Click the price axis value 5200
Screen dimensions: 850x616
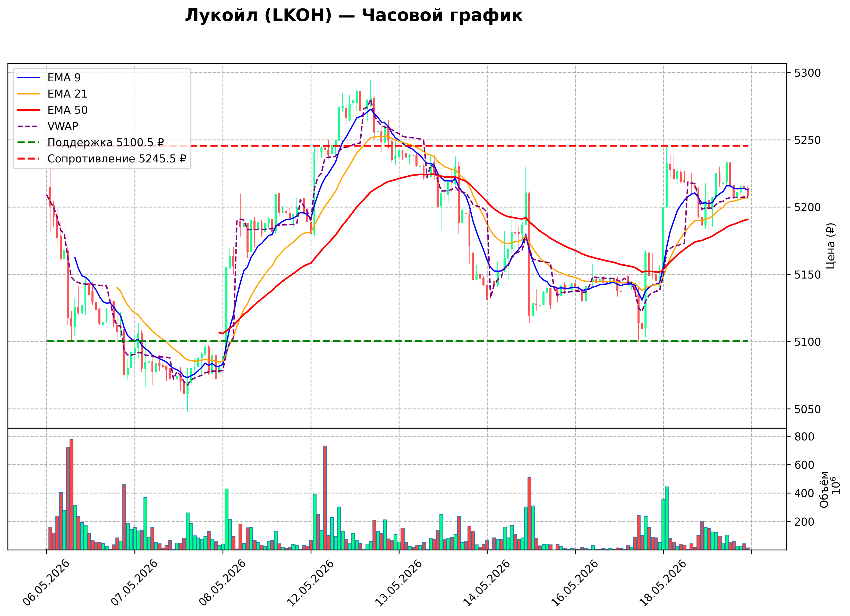point(808,207)
